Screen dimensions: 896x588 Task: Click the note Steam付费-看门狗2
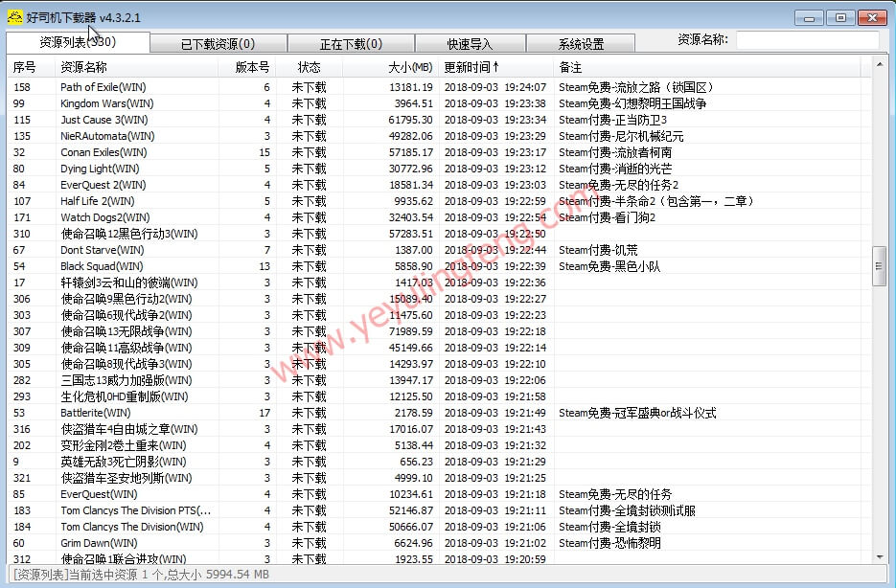(x=607, y=217)
